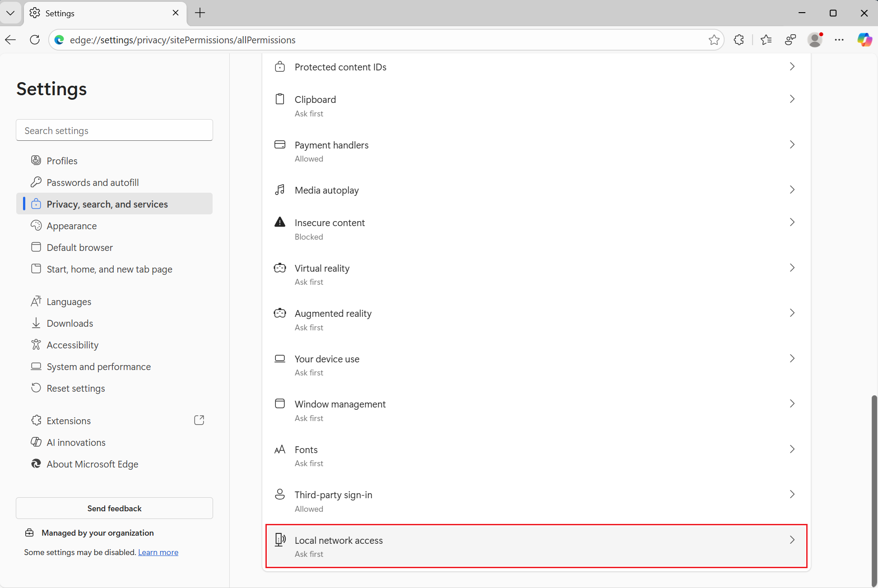Expand the Payment handlers chevron
878x588 pixels.
792,144
